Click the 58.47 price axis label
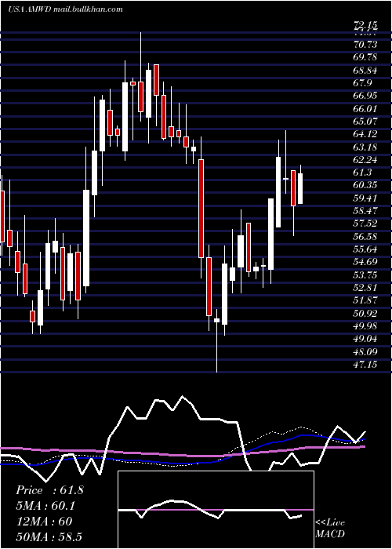This screenshot has height=549, width=392. point(365,211)
